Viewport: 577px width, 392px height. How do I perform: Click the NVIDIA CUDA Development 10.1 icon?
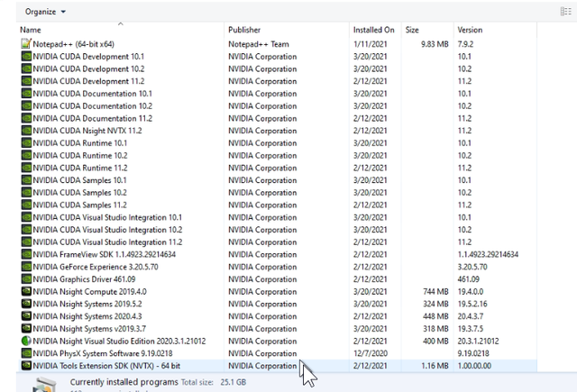tap(26, 56)
